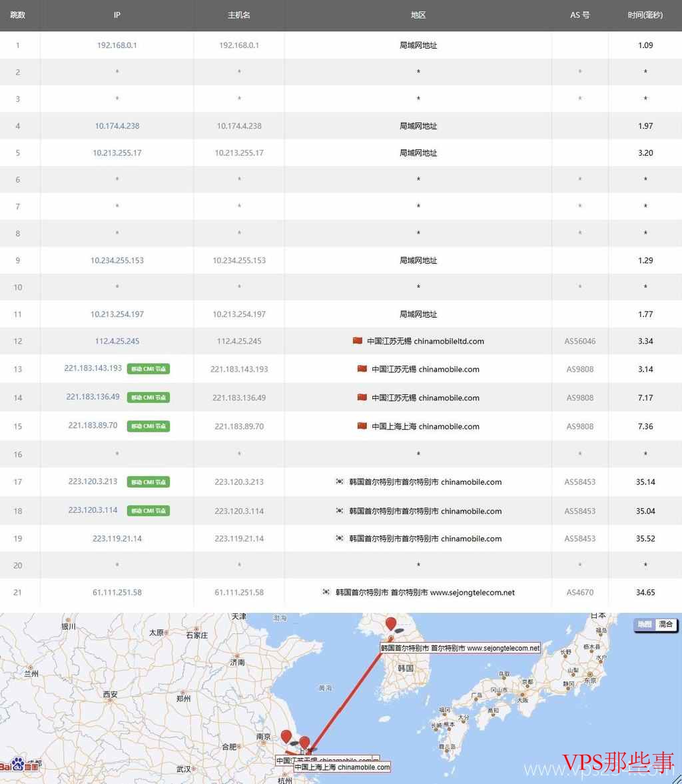Open the IP link 221.183.143.193

coord(93,368)
